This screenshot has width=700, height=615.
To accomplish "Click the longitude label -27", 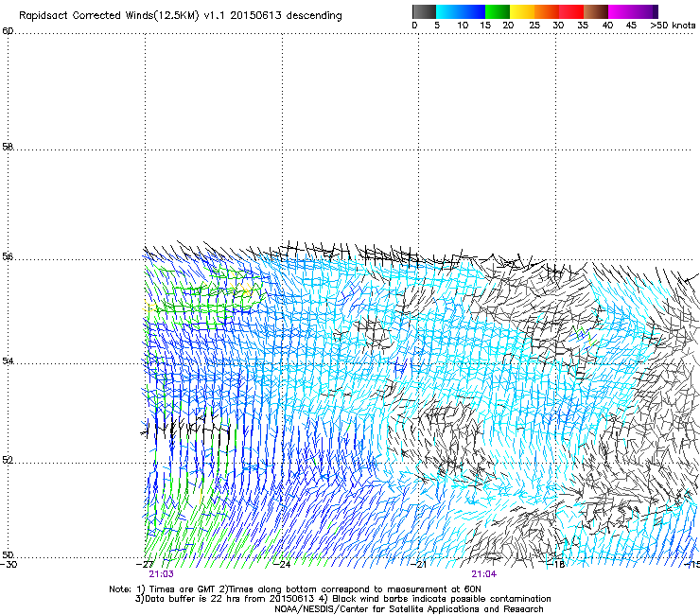I will [145, 564].
